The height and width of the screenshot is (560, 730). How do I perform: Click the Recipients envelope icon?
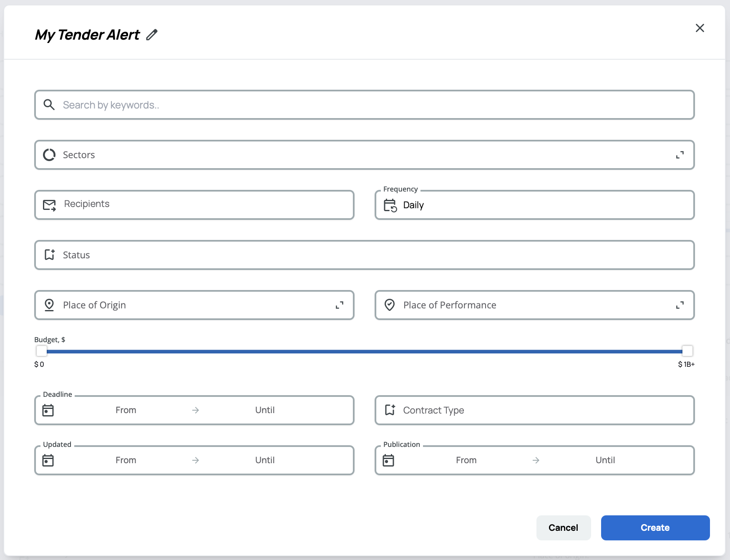(x=50, y=205)
